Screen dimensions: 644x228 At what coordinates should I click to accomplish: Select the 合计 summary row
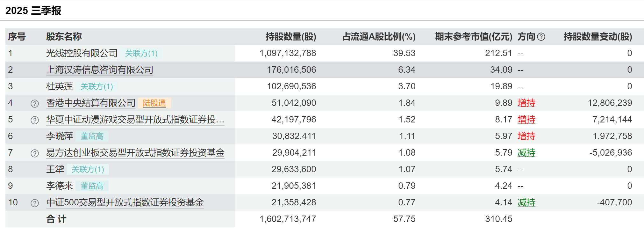click(56, 219)
